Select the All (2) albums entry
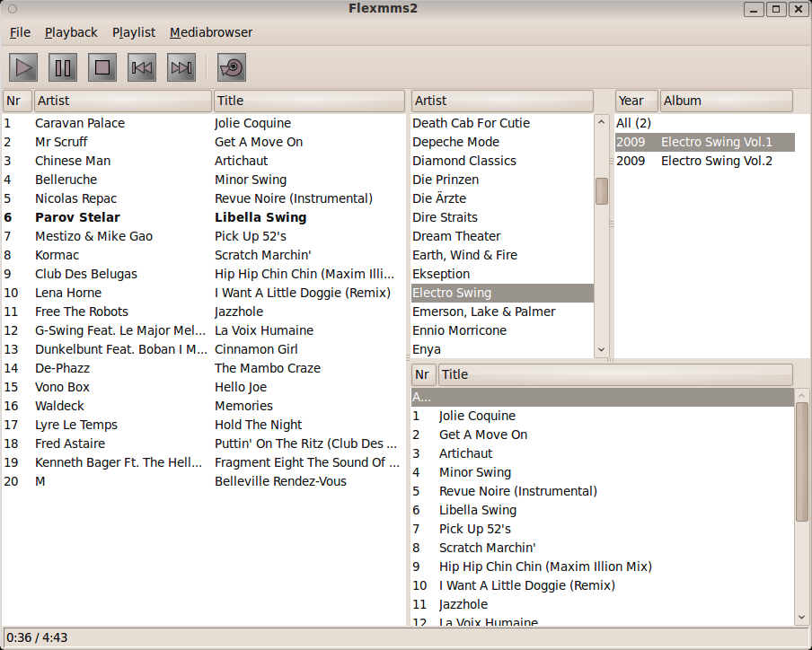Screen dimensions: 812x650 click(x=705, y=123)
